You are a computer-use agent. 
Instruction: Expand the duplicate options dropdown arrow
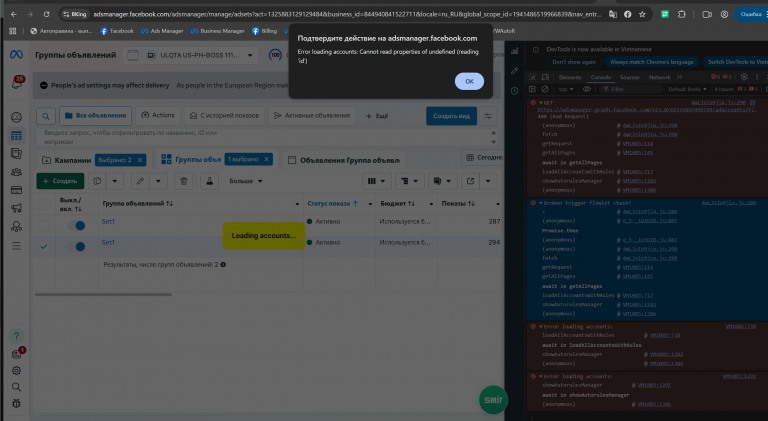point(115,181)
